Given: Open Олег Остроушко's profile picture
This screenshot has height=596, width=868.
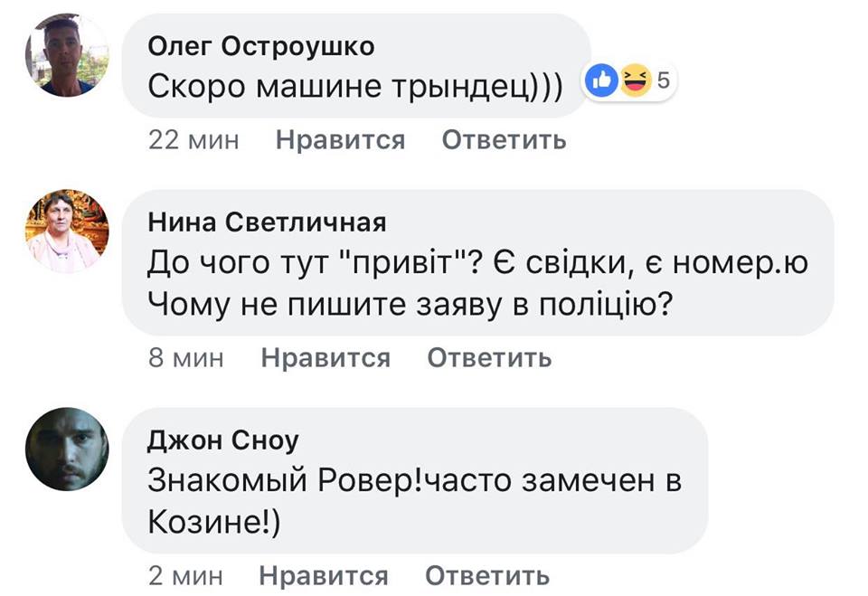Looking at the screenshot, I should click(66, 55).
